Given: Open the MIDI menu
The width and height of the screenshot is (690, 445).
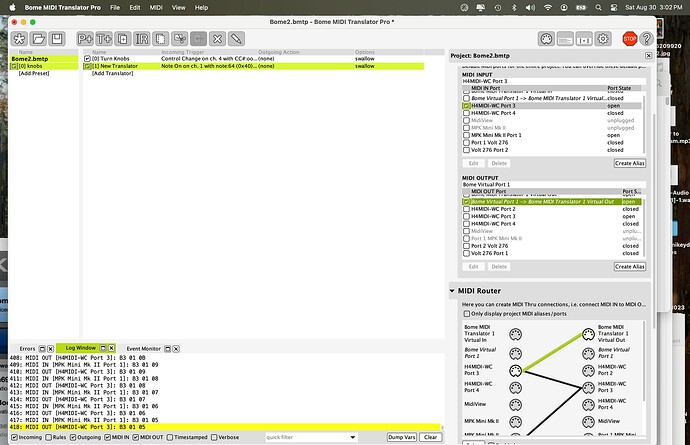Looking at the screenshot, I should tap(156, 7).
